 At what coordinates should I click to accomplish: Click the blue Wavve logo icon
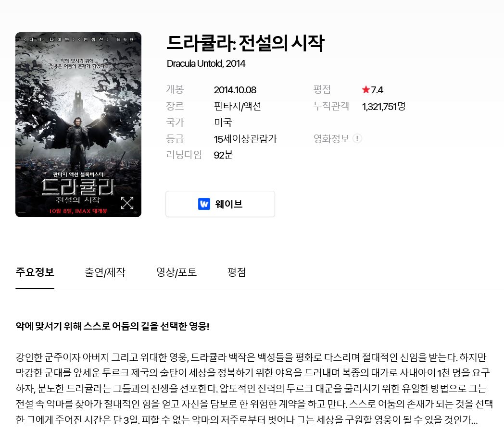click(204, 204)
